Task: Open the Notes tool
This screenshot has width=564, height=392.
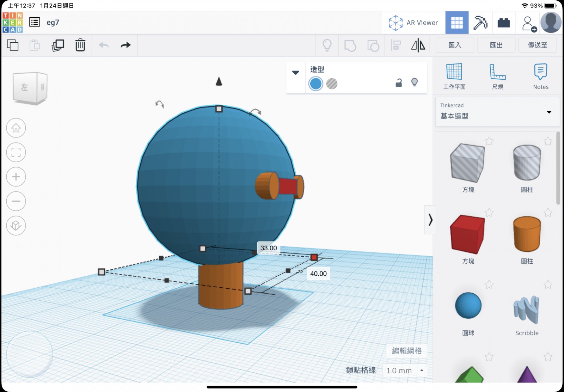Action: tap(541, 76)
